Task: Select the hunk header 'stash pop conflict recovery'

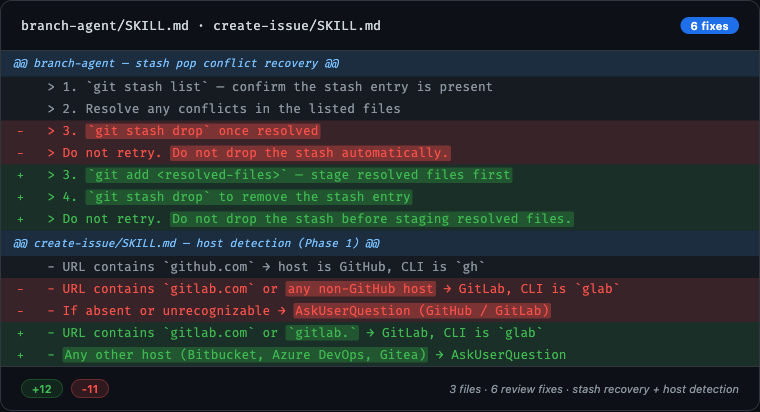Action: click(x=380, y=63)
